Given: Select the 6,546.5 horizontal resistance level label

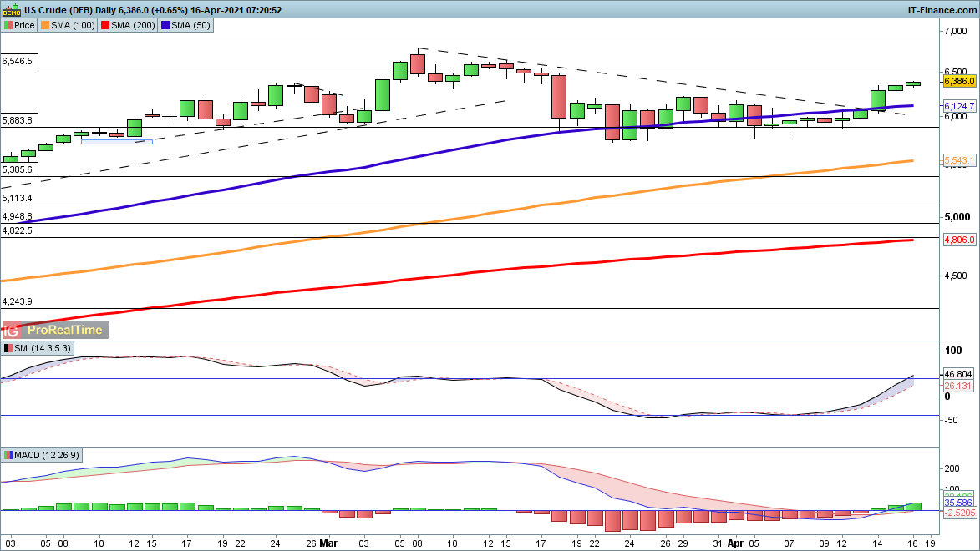Looking at the screenshot, I should [18, 61].
